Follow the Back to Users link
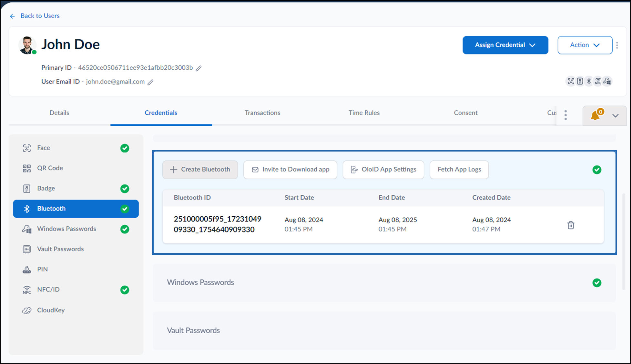This screenshot has width=631, height=364. point(40,16)
